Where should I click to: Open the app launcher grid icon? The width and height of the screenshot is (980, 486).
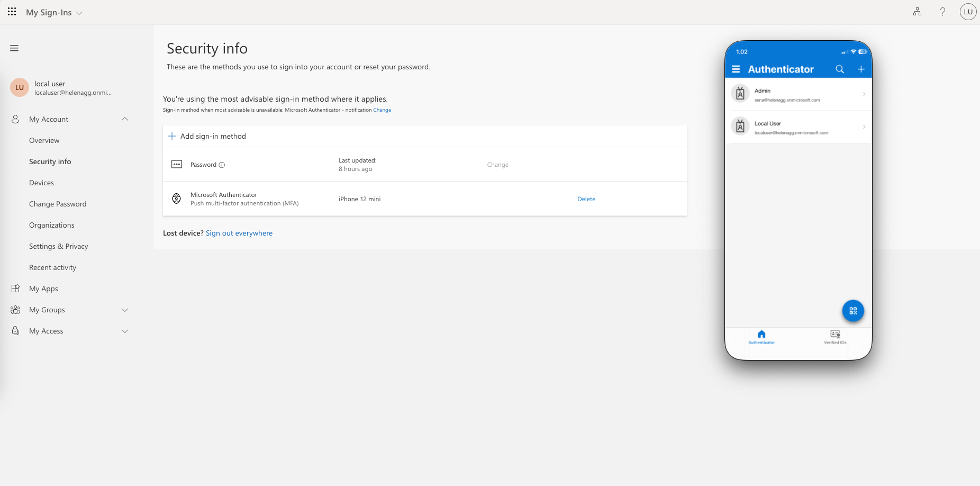12,12
